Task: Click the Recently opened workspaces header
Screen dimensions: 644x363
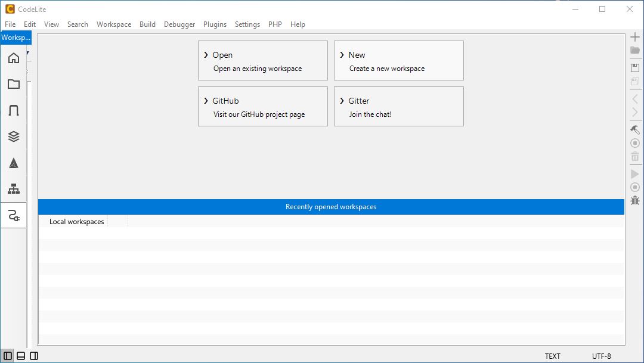Action: (x=331, y=207)
